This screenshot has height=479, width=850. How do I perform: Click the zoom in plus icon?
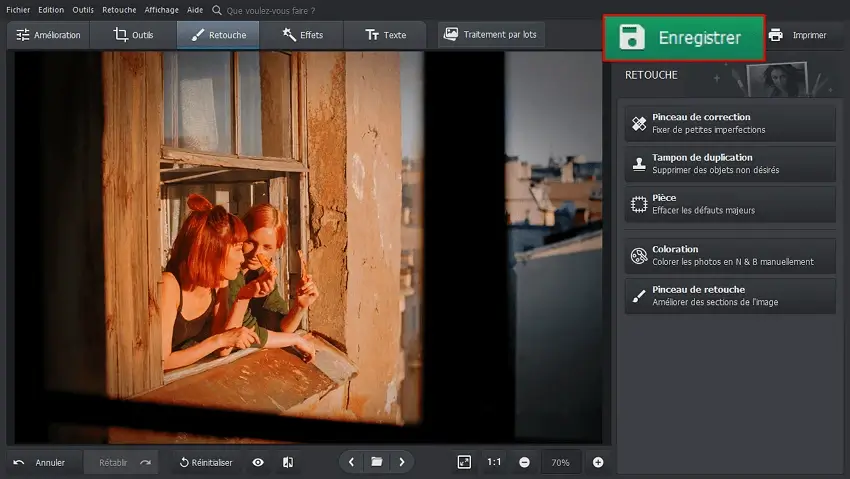click(598, 462)
